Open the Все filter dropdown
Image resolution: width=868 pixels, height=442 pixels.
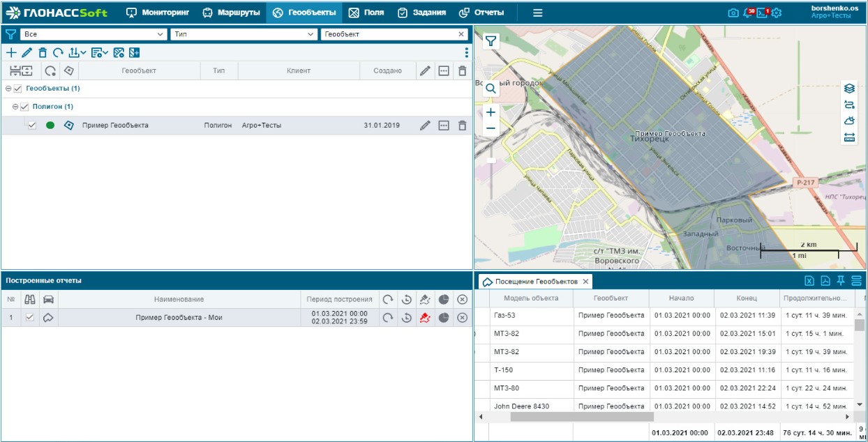[94, 34]
